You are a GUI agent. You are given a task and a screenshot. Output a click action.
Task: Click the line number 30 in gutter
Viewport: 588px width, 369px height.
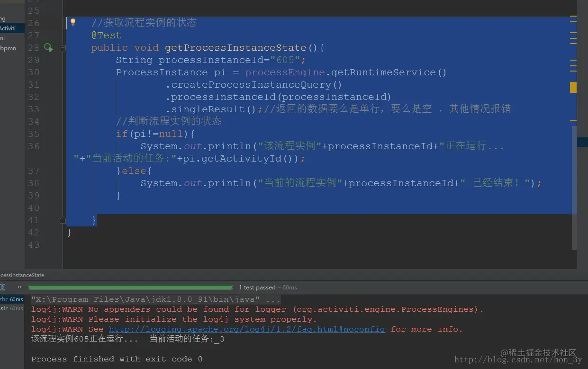pyautogui.click(x=34, y=72)
